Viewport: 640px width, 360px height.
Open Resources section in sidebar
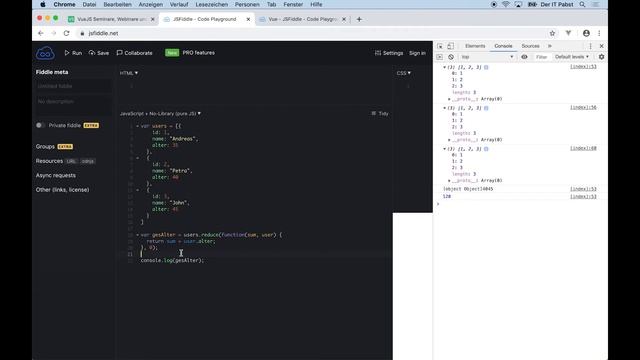click(49, 161)
